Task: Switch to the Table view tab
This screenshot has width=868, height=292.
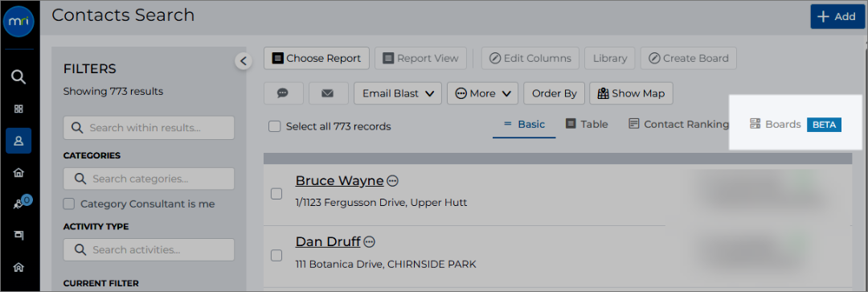Action: (587, 124)
